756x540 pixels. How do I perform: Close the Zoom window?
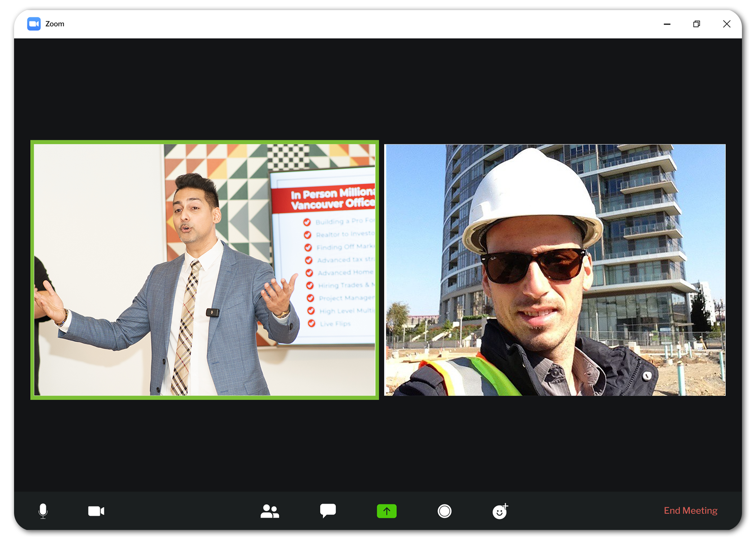click(726, 24)
